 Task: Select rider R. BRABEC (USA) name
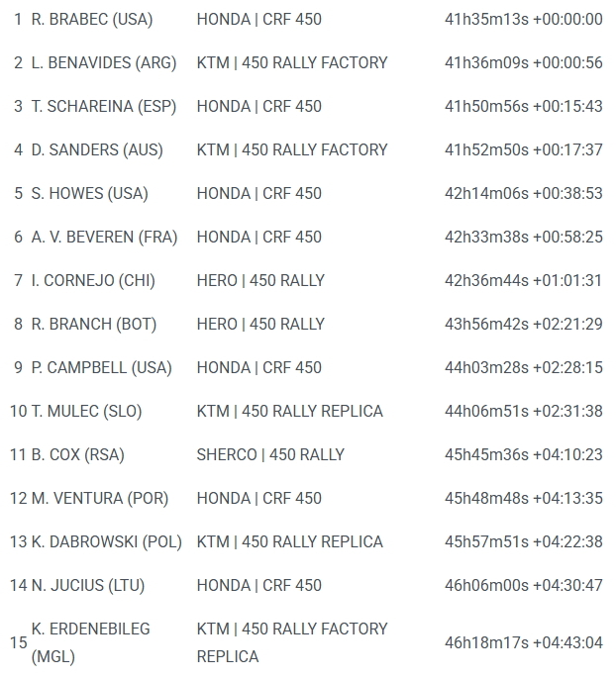[92, 20]
